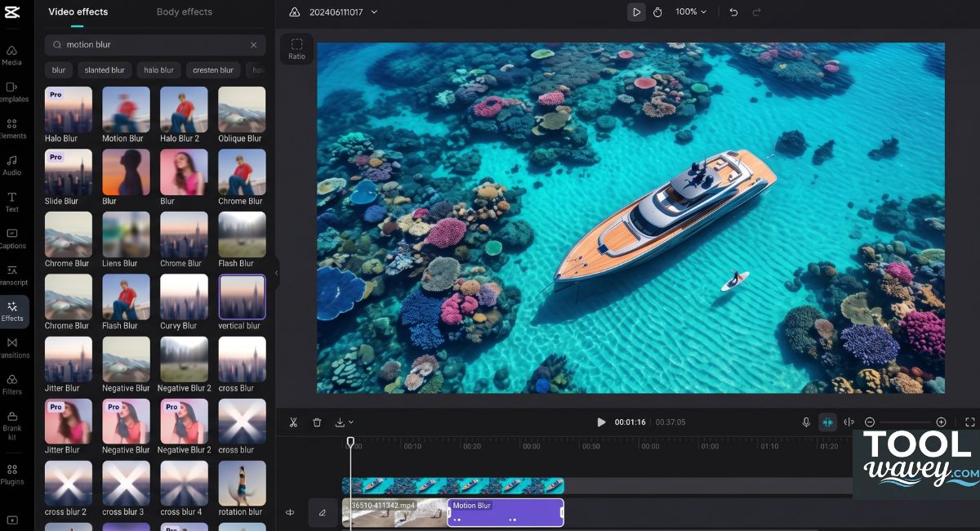Click the 'motion blur' search field
The width and height of the screenshot is (980, 531).
(155, 45)
